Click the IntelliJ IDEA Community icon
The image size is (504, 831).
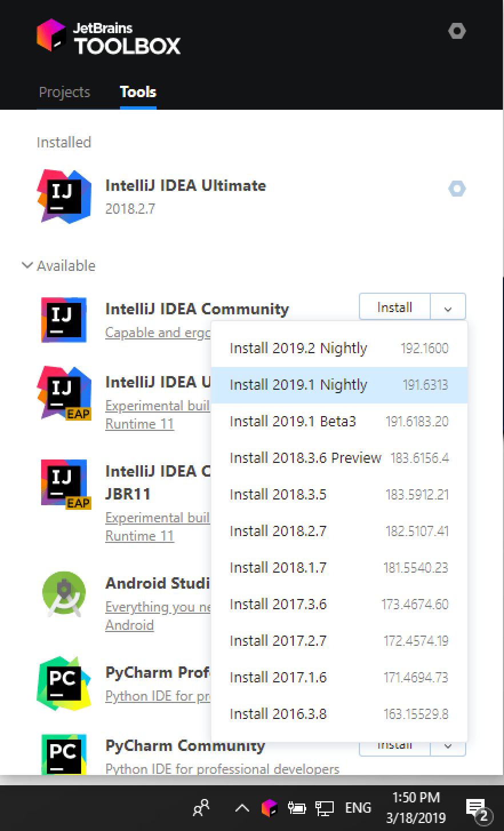tap(64, 319)
